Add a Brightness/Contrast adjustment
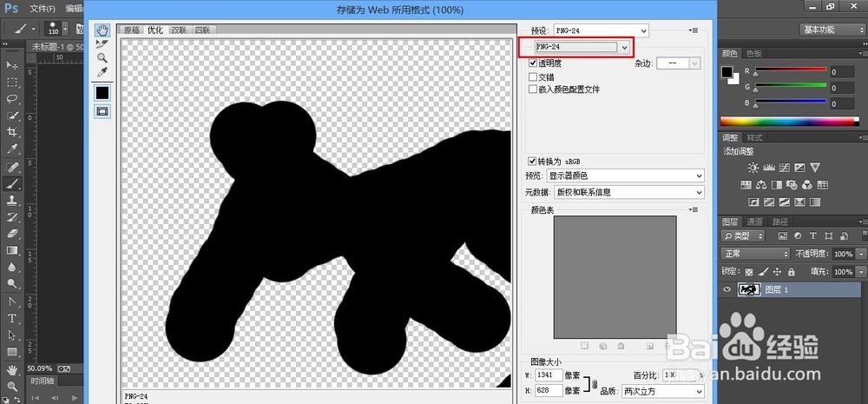 point(753,168)
